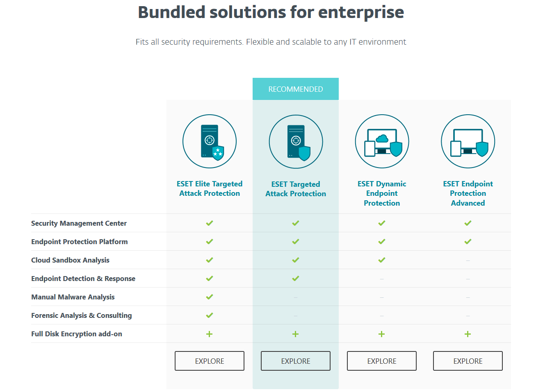Open ESET Endpoint Protection Advanced title link
This screenshot has width=536, height=392.
[x=468, y=193]
